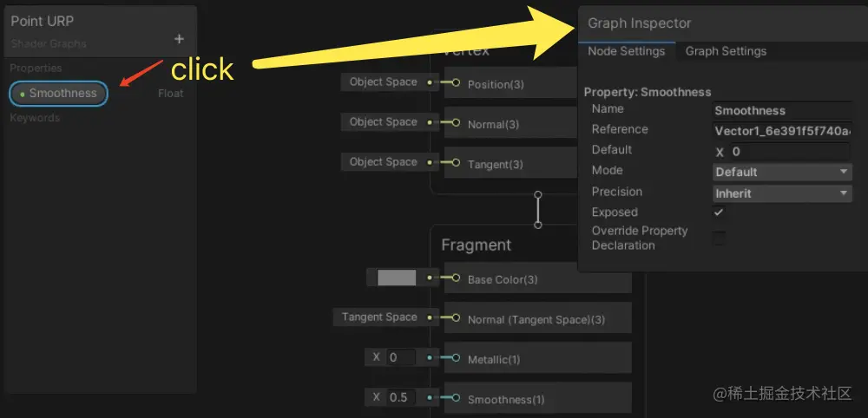Image resolution: width=868 pixels, height=418 pixels.
Task: Toggle the Exposed checkbox
Action: tap(719, 212)
